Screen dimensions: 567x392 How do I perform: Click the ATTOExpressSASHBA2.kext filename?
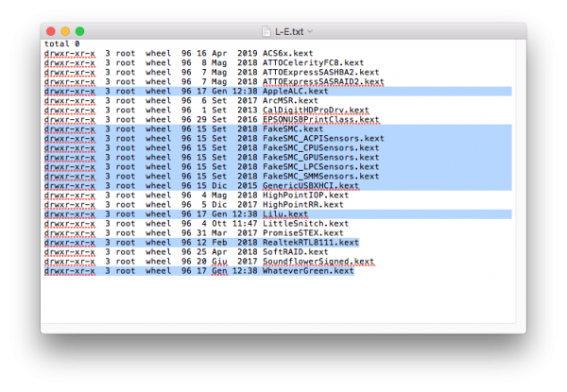pos(320,72)
